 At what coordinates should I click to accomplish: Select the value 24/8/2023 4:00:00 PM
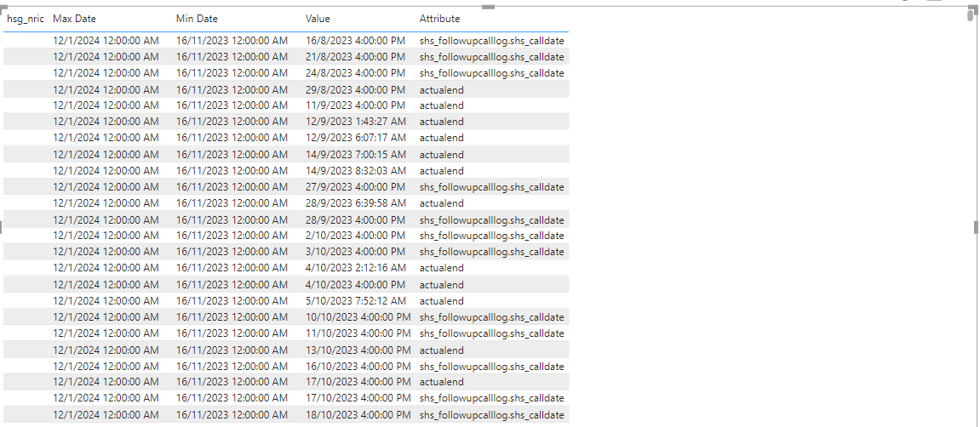(x=355, y=73)
